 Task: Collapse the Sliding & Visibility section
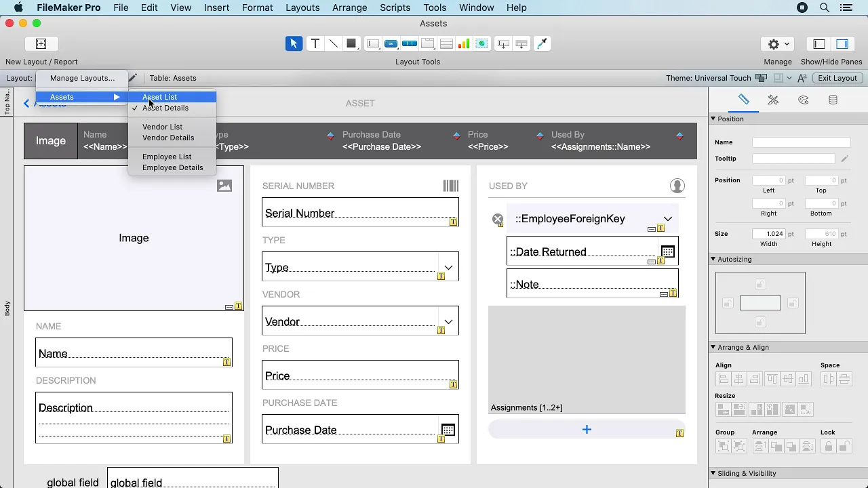(713, 473)
